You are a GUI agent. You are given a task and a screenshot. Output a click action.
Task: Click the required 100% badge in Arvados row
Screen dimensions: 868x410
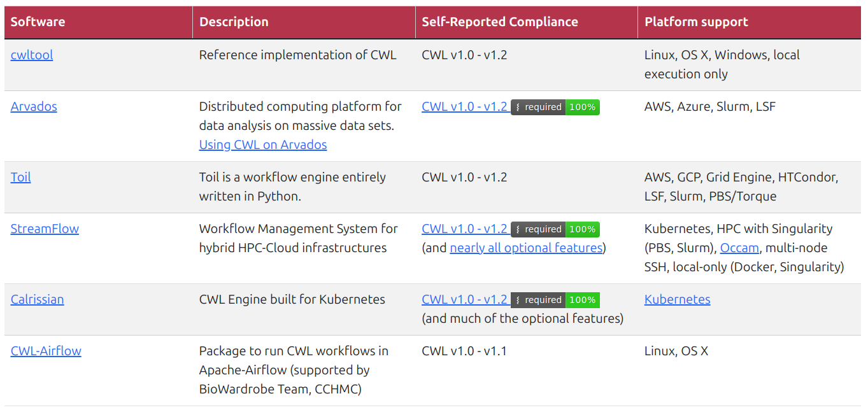coord(555,107)
